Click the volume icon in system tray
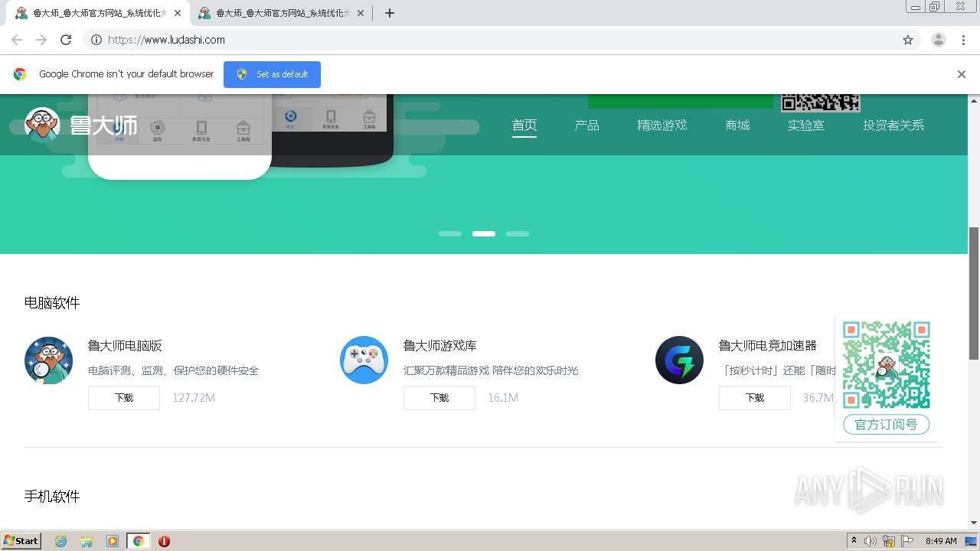The height and width of the screenshot is (551, 980). click(871, 541)
